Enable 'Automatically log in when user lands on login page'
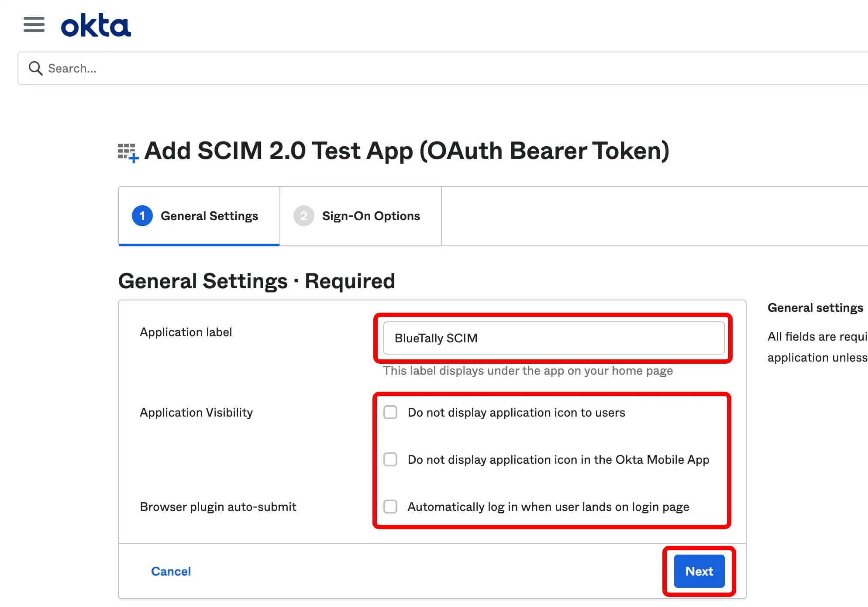This screenshot has height=607, width=868. (x=390, y=507)
